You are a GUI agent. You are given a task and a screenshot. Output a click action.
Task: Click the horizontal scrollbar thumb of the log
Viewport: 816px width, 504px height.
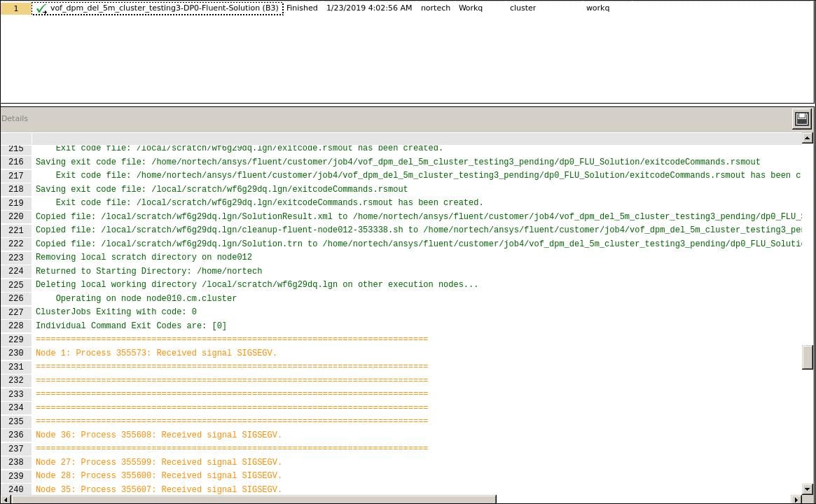[x=254, y=499]
